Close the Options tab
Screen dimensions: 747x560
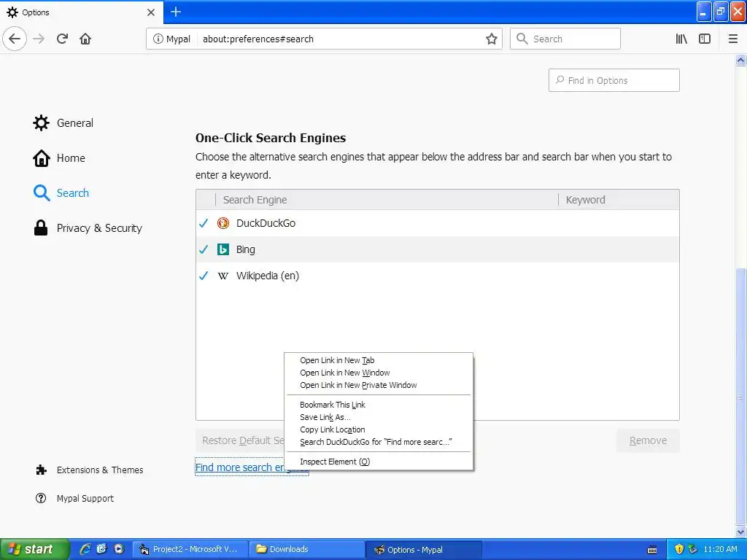coord(150,12)
